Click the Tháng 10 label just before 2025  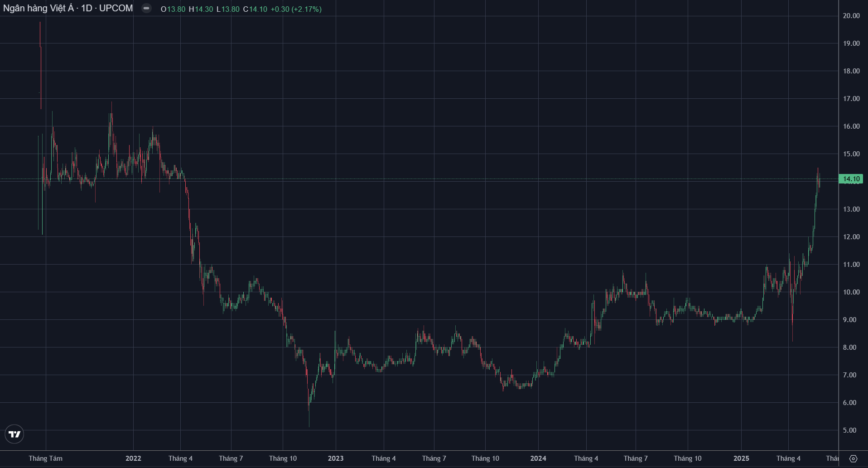click(688, 458)
